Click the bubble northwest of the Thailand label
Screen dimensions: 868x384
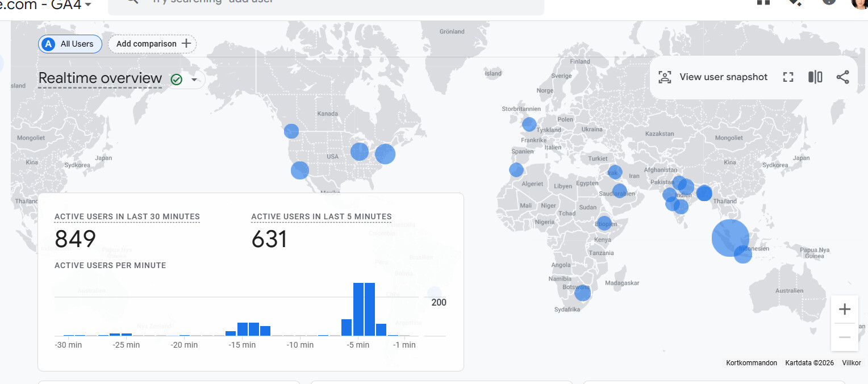(x=704, y=193)
